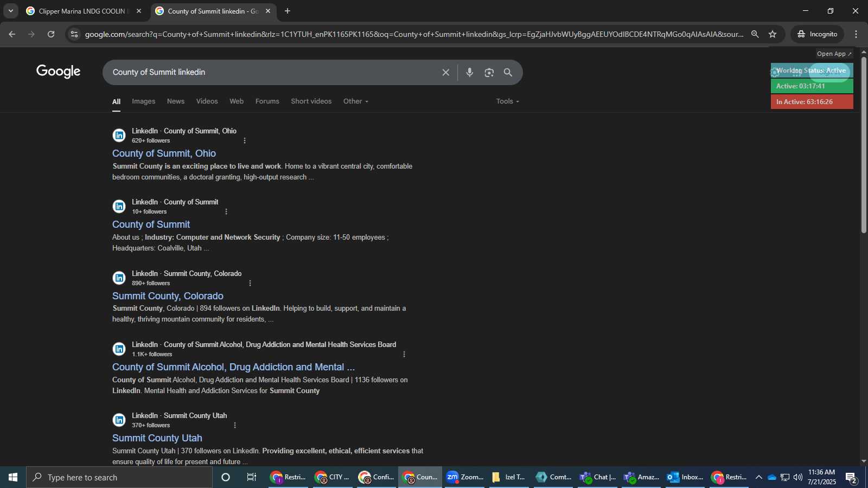The height and width of the screenshot is (488, 868).
Task: Open the tab search dropdown arrow
Action: (10, 11)
